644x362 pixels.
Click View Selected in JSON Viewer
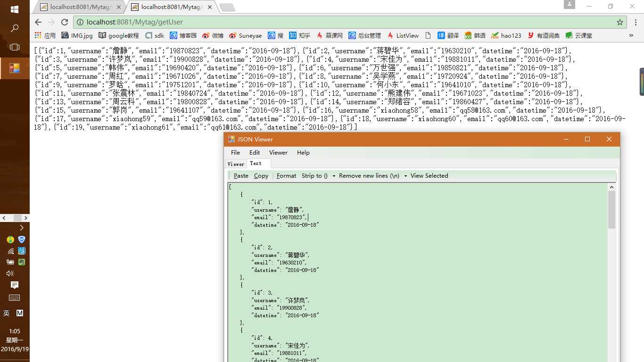click(429, 176)
